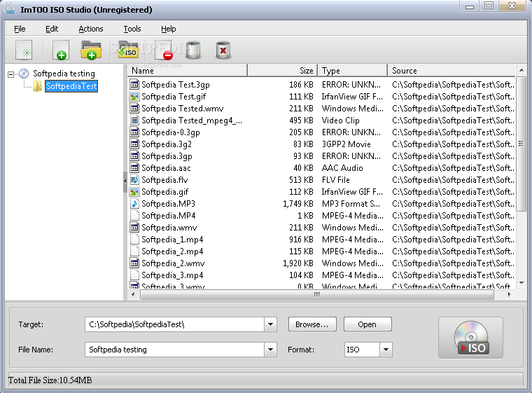Image resolution: width=532 pixels, height=393 pixels.
Task: Click the New project toolbar icon
Action: (24, 50)
